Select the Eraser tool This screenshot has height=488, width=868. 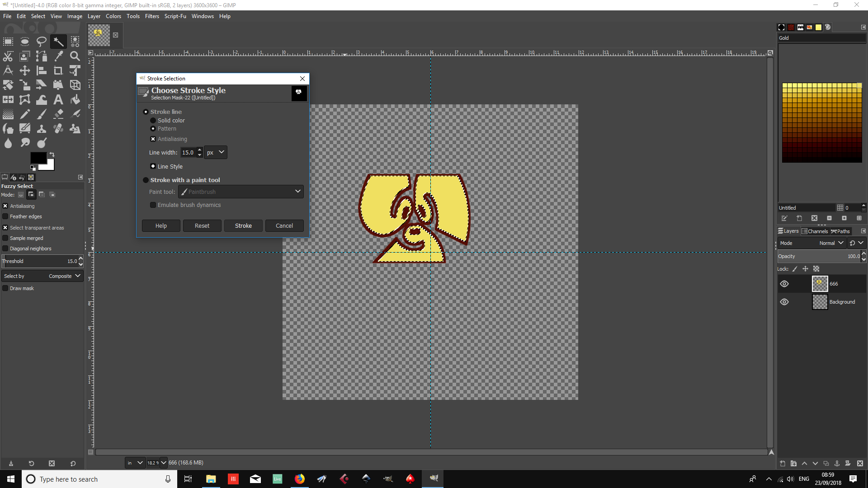coord(58,114)
